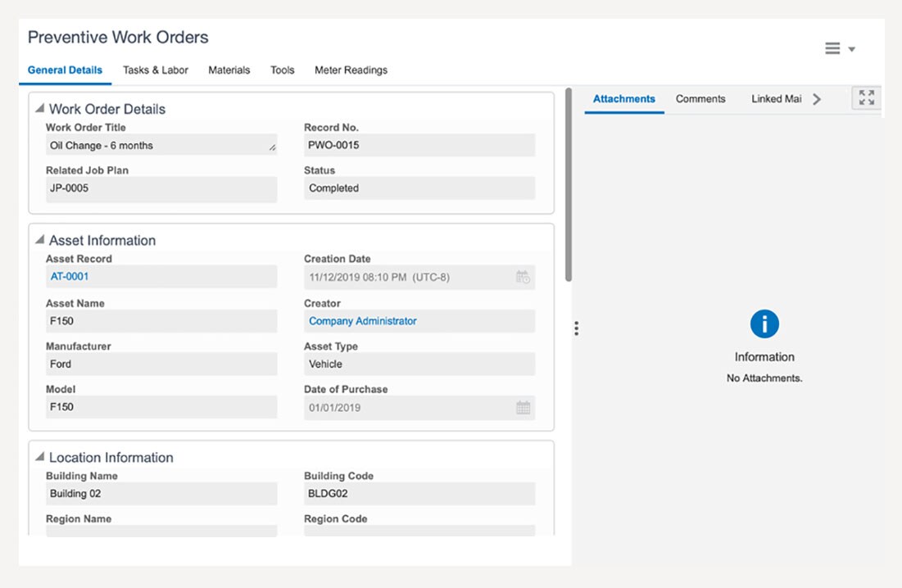
Task: Open the AT-0001 asset record link
Action: click(x=70, y=277)
